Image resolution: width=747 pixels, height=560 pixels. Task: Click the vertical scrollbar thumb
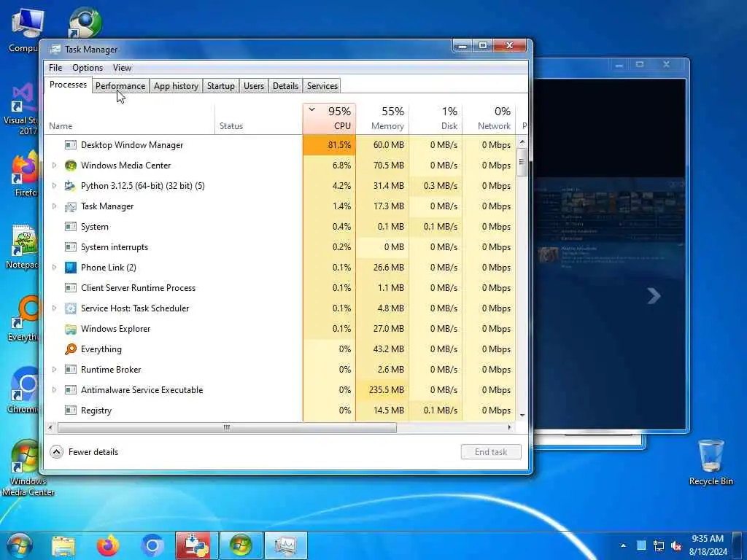pyautogui.click(x=522, y=162)
